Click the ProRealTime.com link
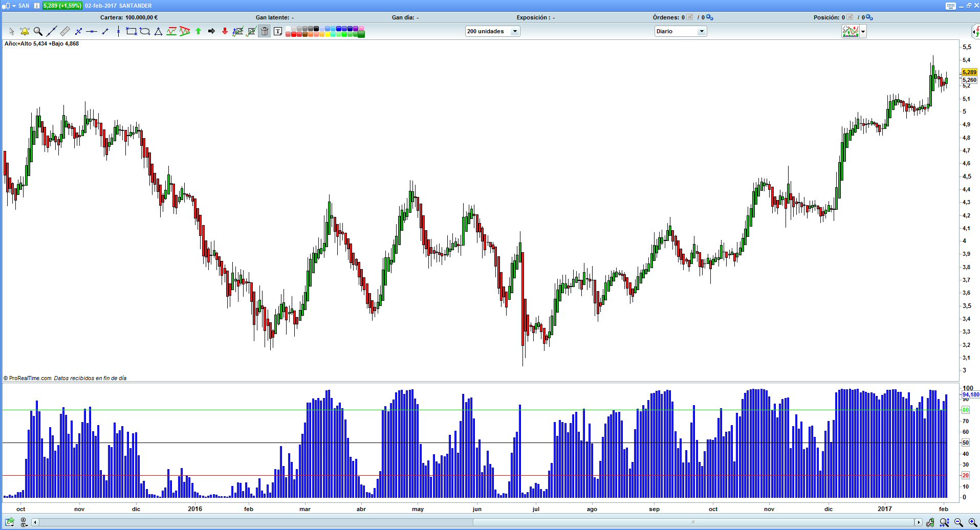 (x=30, y=378)
